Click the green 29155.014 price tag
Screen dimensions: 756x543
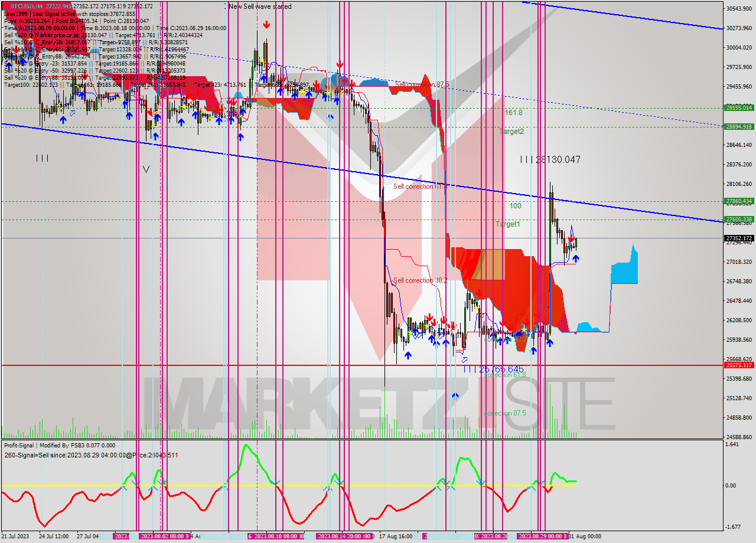[738, 107]
